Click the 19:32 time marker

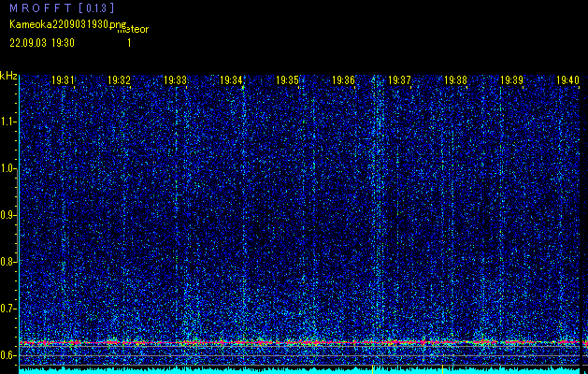pos(119,79)
